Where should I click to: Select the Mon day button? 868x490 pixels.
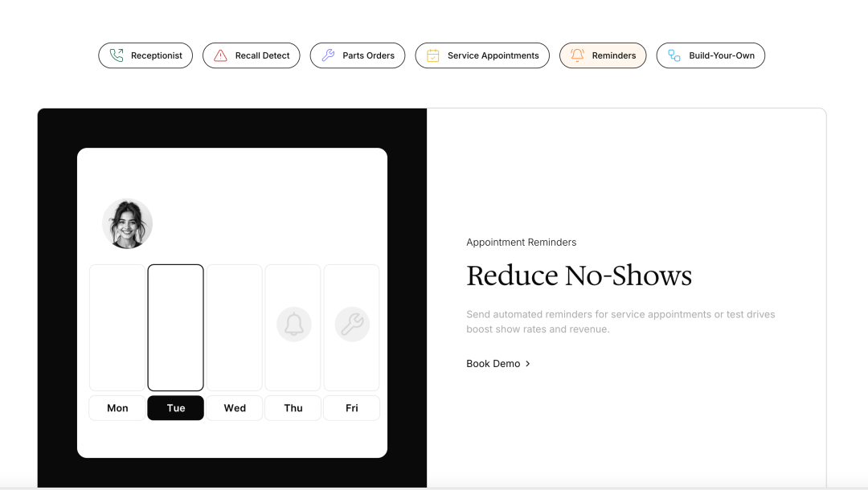pos(117,408)
